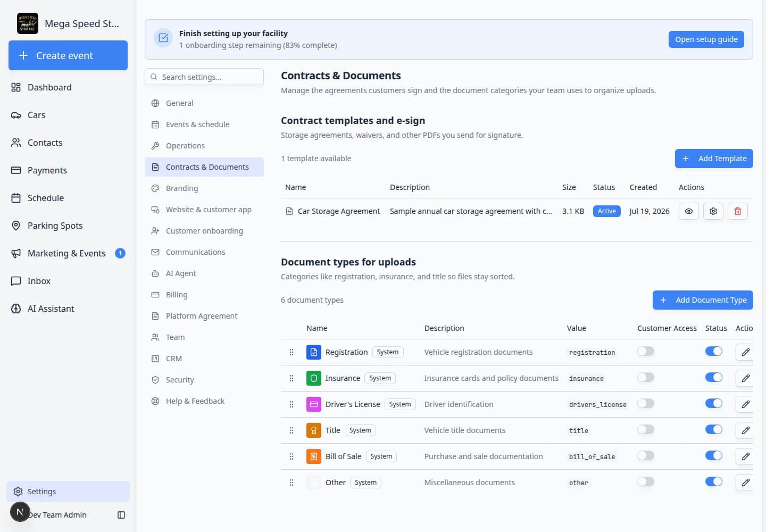Grab the Insurance row drag handle
The width and height of the screenshot is (766, 532).
click(x=292, y=378)
